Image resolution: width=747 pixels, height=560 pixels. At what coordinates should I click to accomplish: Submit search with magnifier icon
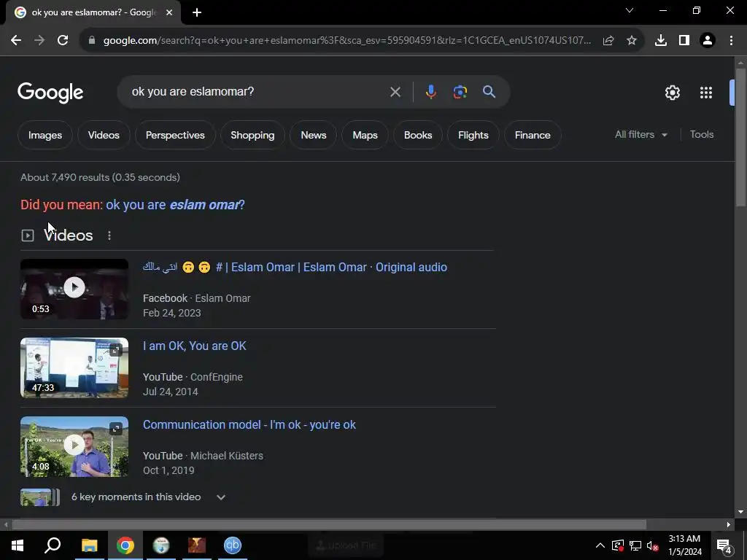489,92
